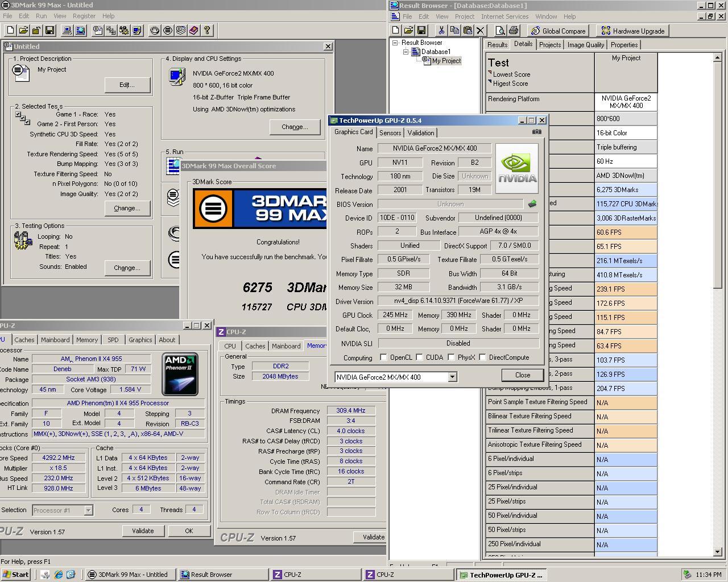Screen dimensions: 728x582
Task: Switch to the Validation tab in GPU-Z
Action: click(421, 132)
